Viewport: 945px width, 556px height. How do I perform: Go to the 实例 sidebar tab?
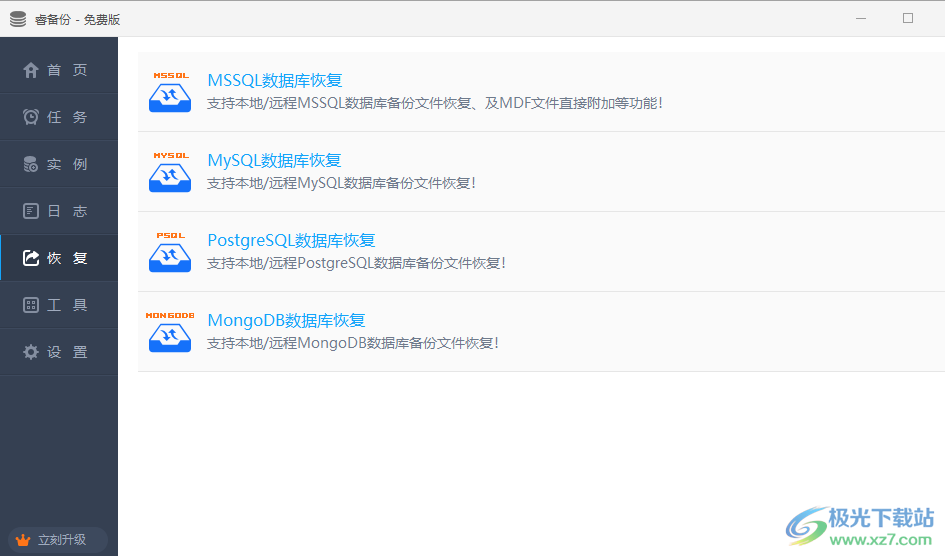click(x=58, y=164)
